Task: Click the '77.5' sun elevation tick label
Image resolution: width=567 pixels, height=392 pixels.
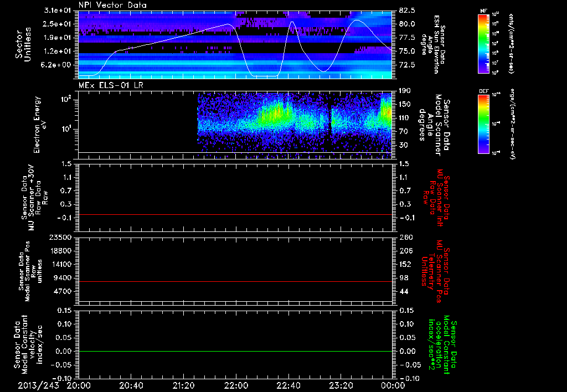Action: click(407, 38)
